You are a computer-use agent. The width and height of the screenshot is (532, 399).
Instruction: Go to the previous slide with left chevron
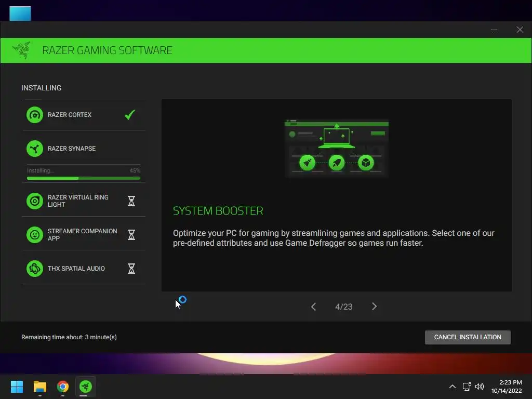tap(313, 307)
